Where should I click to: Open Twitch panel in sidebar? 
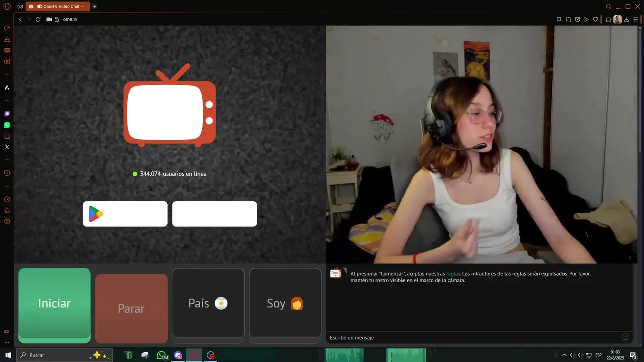(7, 114)
